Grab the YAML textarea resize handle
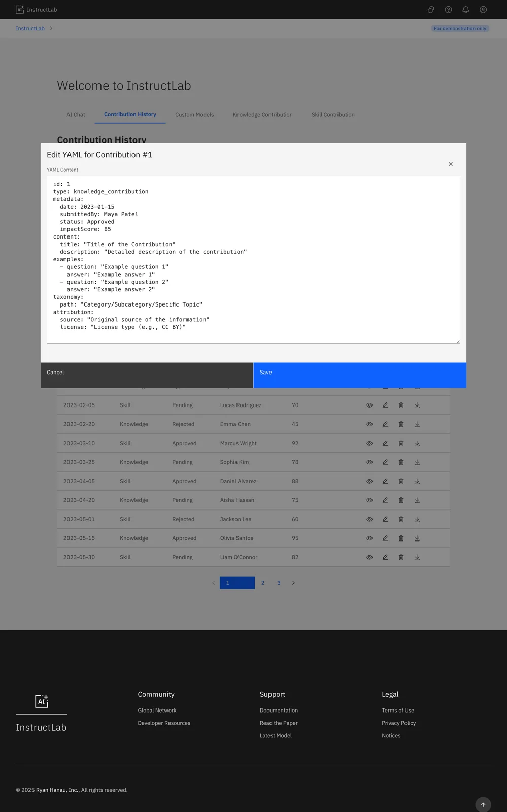This screenshot has height=812, width=507. (458, 342)
